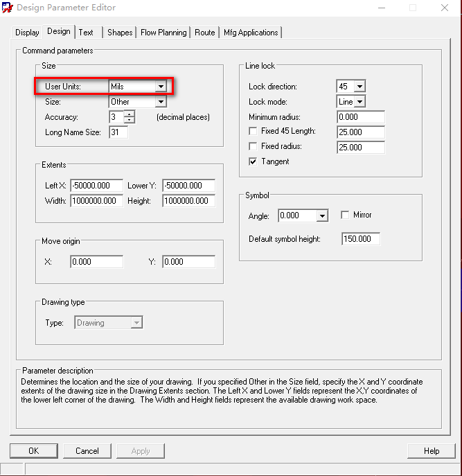Click the Design Parameter Editor app icon
The width and height of the screenshot is (462, 476).
[x=8, y=8]
